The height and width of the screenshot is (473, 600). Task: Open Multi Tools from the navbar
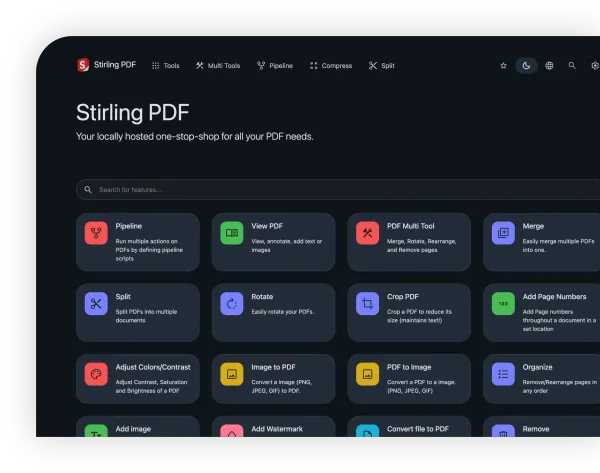(218, 66)
